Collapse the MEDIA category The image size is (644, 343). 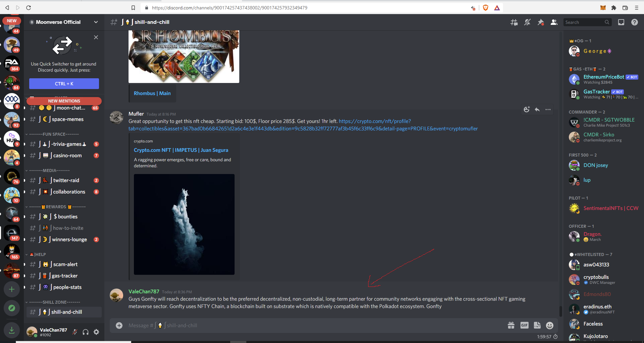point(49,170)
